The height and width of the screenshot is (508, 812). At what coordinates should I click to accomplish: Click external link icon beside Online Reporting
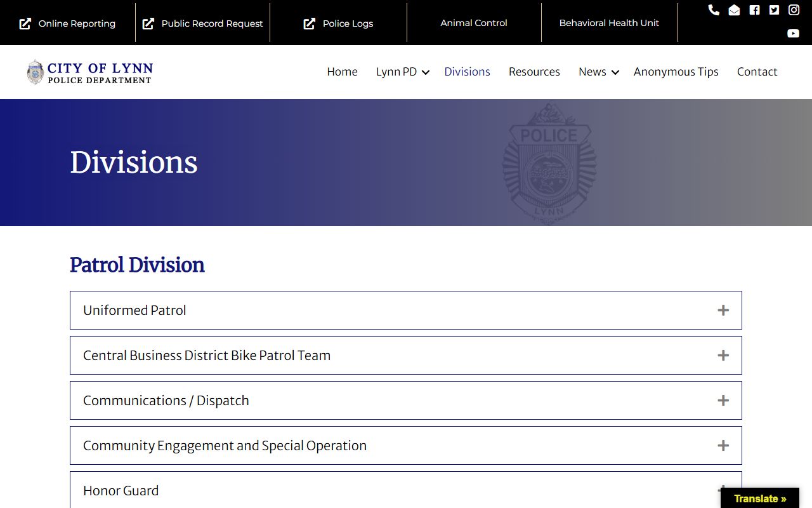[25, 23]
